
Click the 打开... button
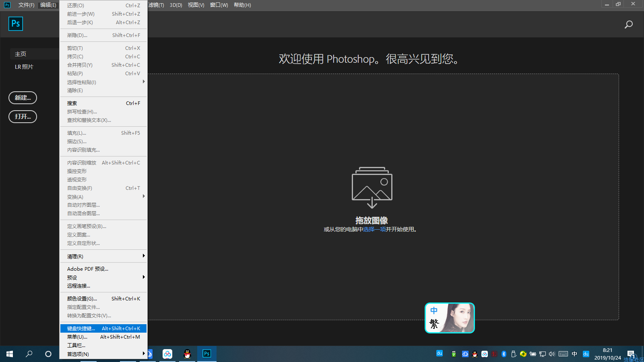pos(23,117)
